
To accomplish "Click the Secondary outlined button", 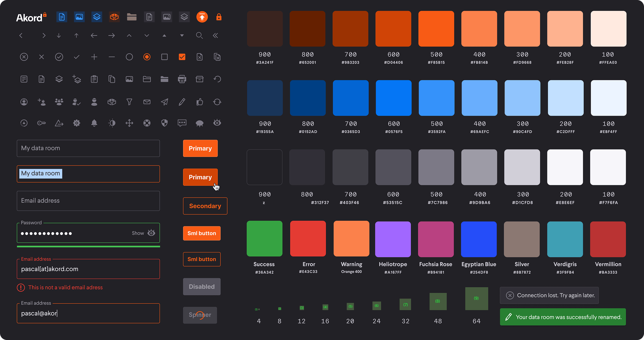I will click(x=205, y=206).
